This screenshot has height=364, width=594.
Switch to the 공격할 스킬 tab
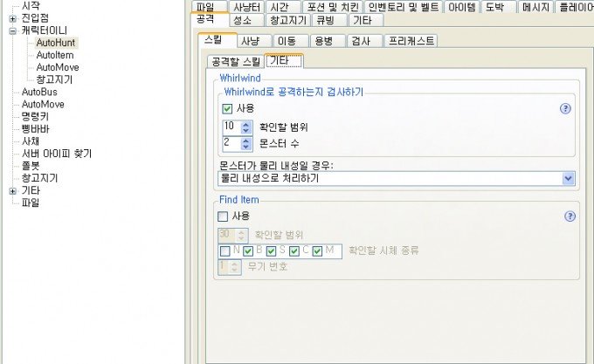tap(235, 61)
